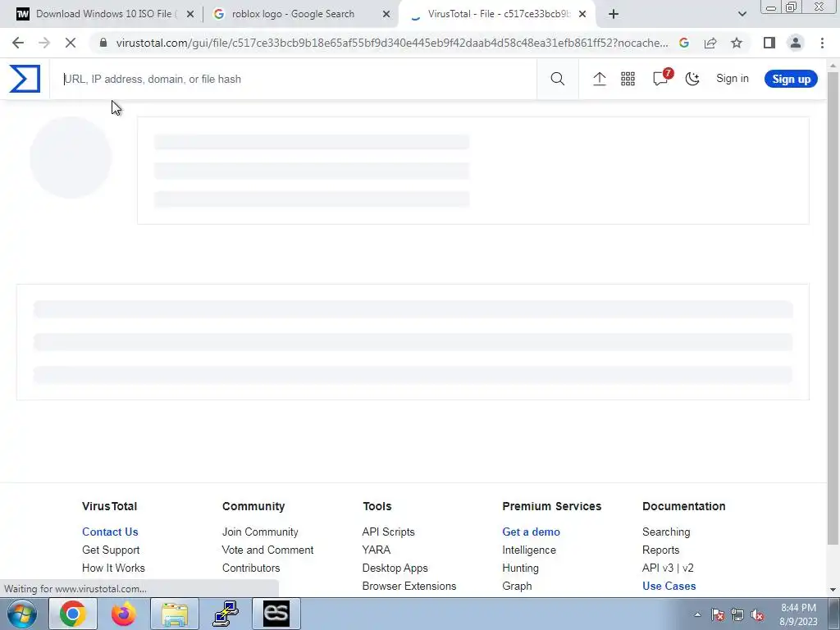840x630 pixels.
Task: Open the apps grid icon
Action: pyautogui.click(x=628, y=79)
